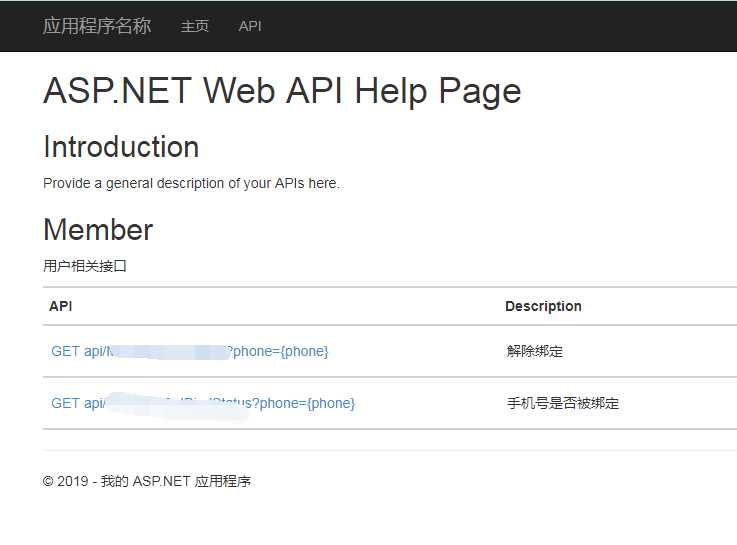Click the Member section heading
737x545 pixels.
[98, 230]
